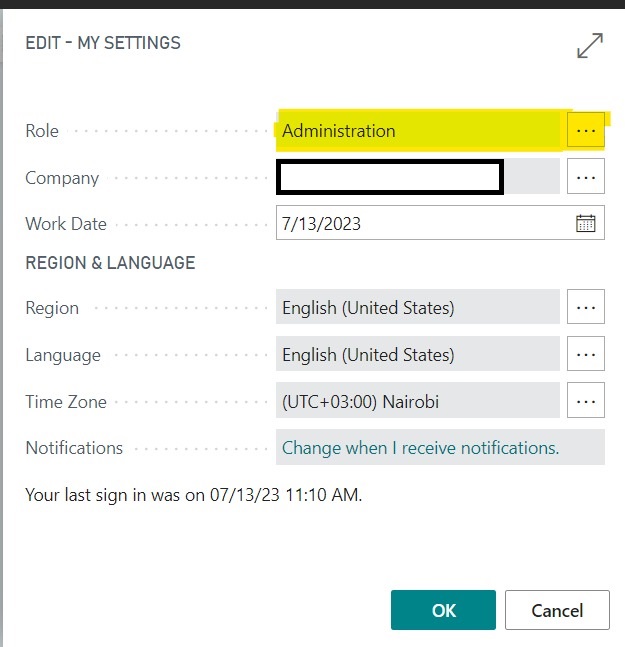Confirm settings with the OK button
The image size is (625, 647).
click(x=443, y=610)
